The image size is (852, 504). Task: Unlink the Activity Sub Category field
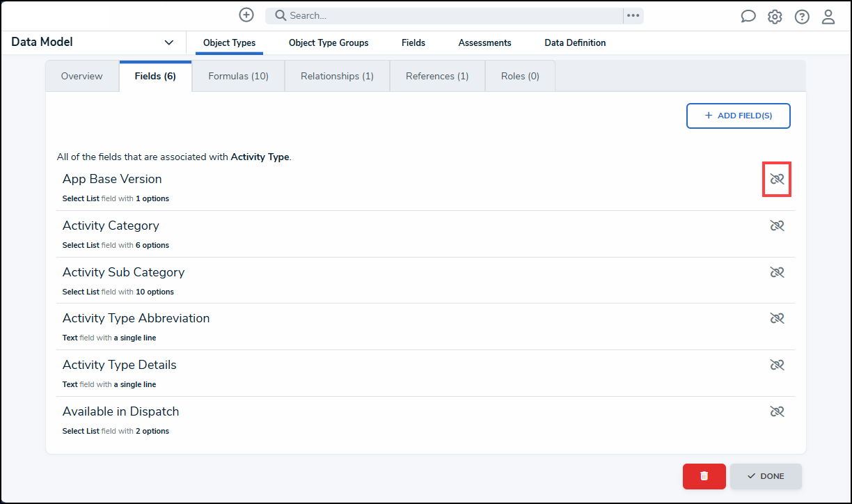coord(777,272)
